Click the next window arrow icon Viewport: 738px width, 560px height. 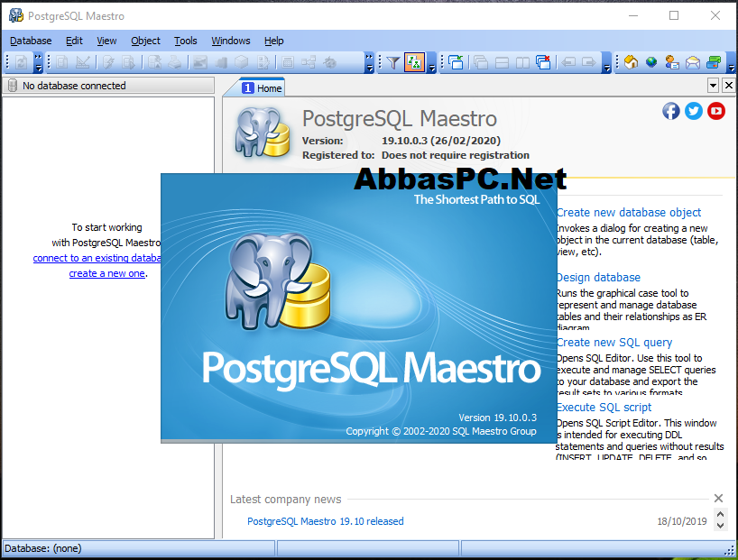[x=589, y=62]
